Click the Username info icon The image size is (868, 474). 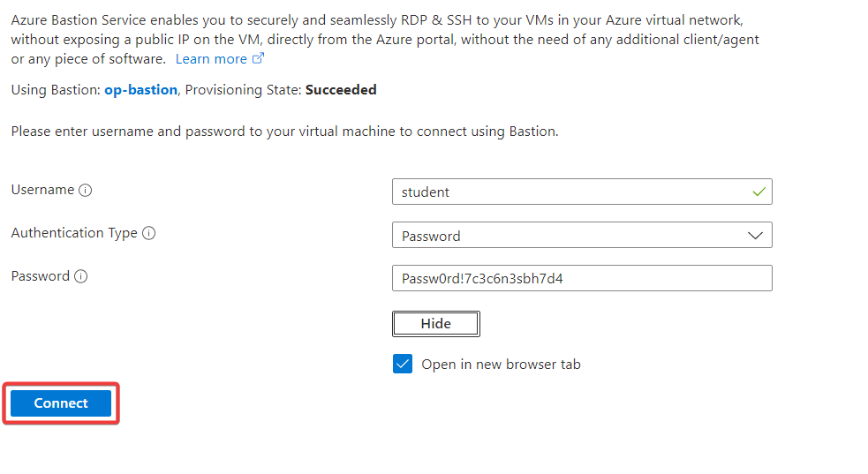pyautogui.click(x=86, y=190)
